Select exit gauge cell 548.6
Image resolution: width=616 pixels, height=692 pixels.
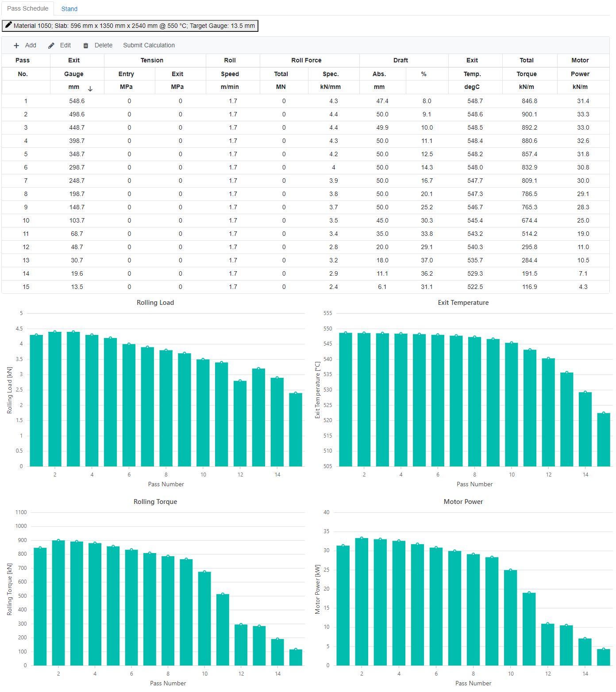(x=77, y=101)
